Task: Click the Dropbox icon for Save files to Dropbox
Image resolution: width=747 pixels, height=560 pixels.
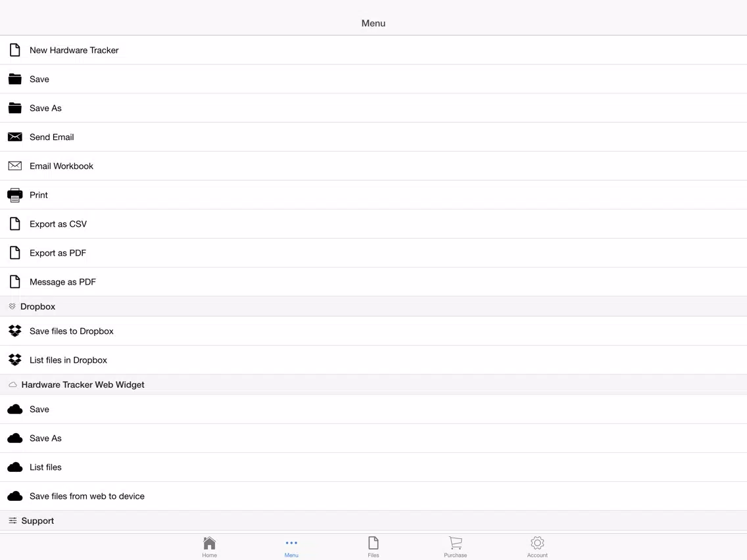Action: [x=14, y=331]
